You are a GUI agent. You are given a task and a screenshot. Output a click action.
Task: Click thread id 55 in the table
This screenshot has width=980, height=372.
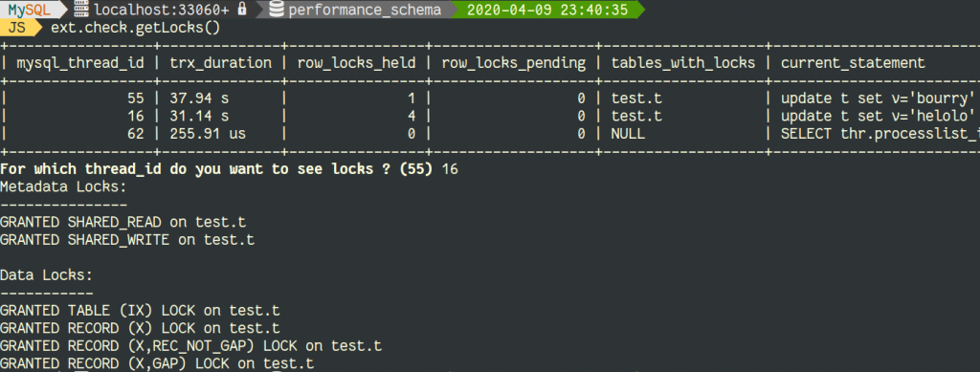135,98
